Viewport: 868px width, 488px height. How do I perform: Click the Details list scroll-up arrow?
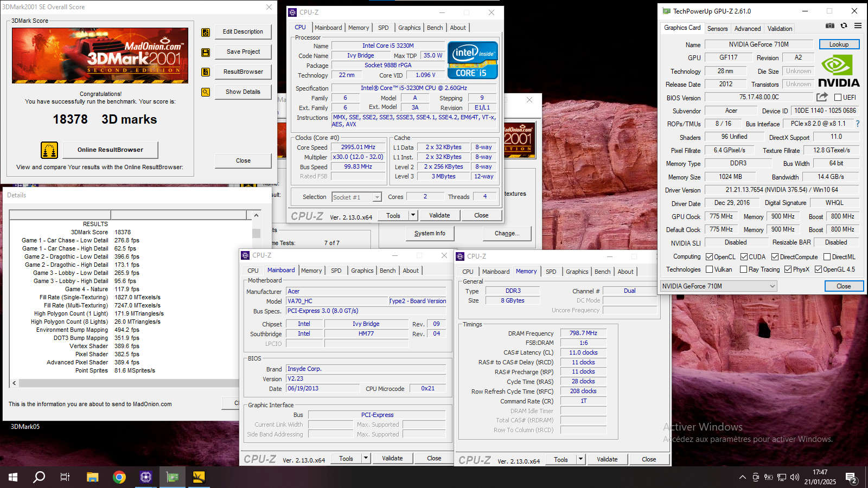coord(256,215)
